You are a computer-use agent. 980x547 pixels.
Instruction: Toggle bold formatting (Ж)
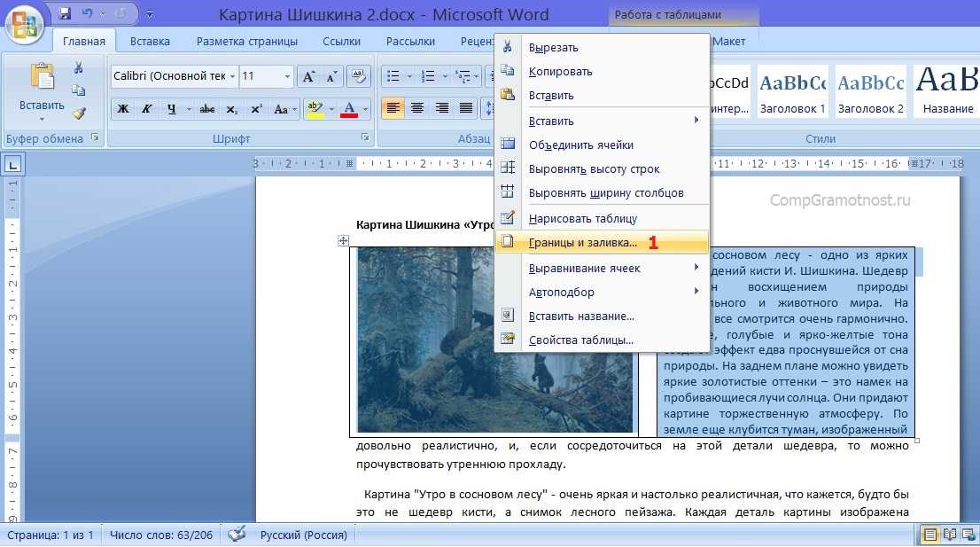(123, 109)
